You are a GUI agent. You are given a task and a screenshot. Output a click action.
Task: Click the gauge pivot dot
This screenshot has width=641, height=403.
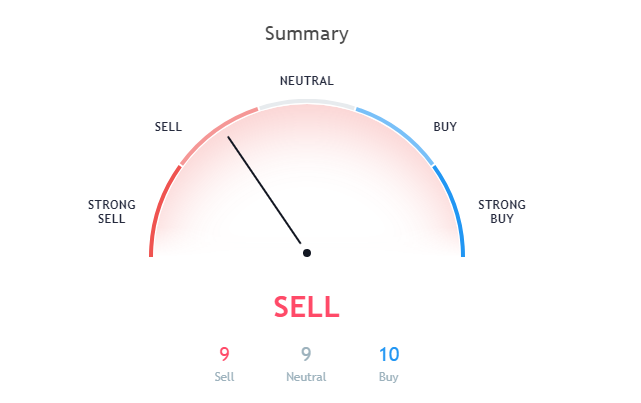tap(307, 253)
